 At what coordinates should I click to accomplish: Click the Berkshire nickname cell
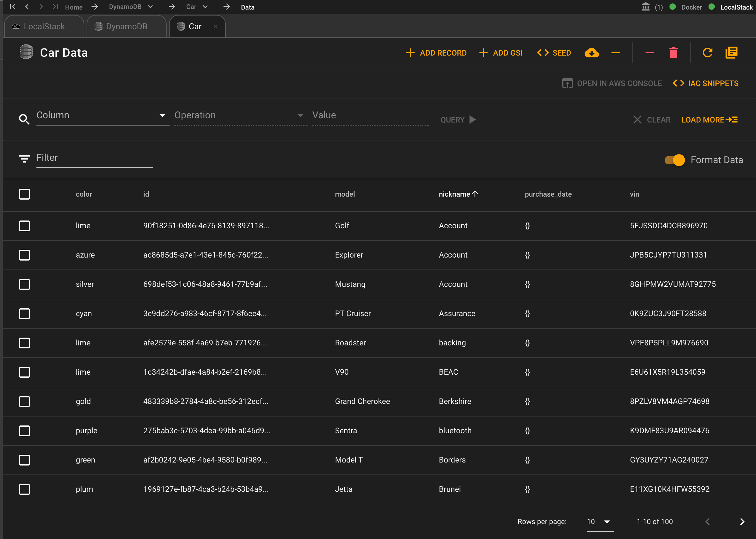pyautogui.click(x=455, y=401)
